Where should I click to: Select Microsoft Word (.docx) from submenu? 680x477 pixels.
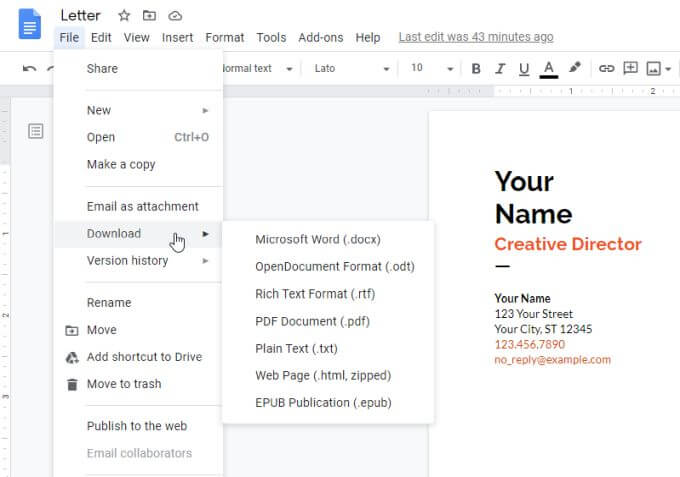[x=318, y=239]
